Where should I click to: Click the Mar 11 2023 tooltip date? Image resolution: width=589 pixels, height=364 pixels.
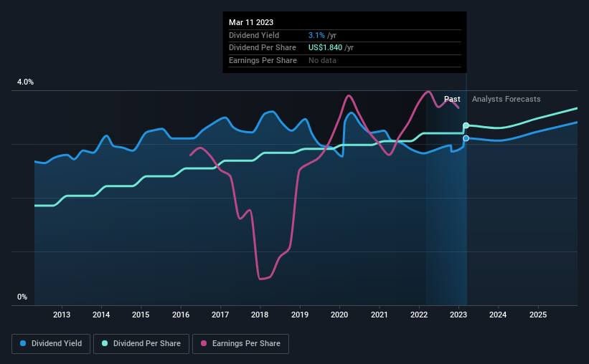coord(251,22)
